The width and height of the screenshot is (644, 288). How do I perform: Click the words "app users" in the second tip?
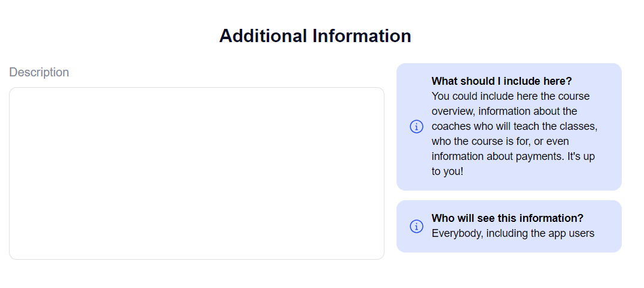[571, 233]
